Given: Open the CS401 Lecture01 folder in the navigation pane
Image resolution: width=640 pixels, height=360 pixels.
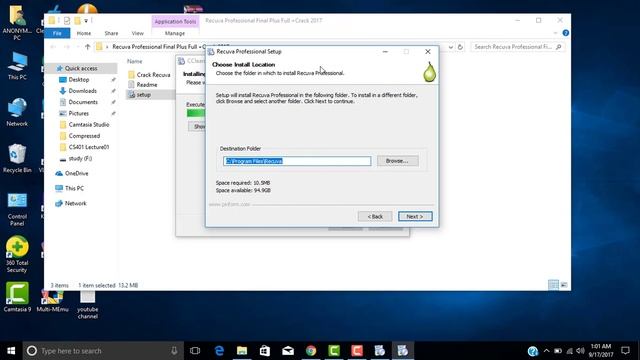Looking at the screenshot, I should (x=89, y=147).
